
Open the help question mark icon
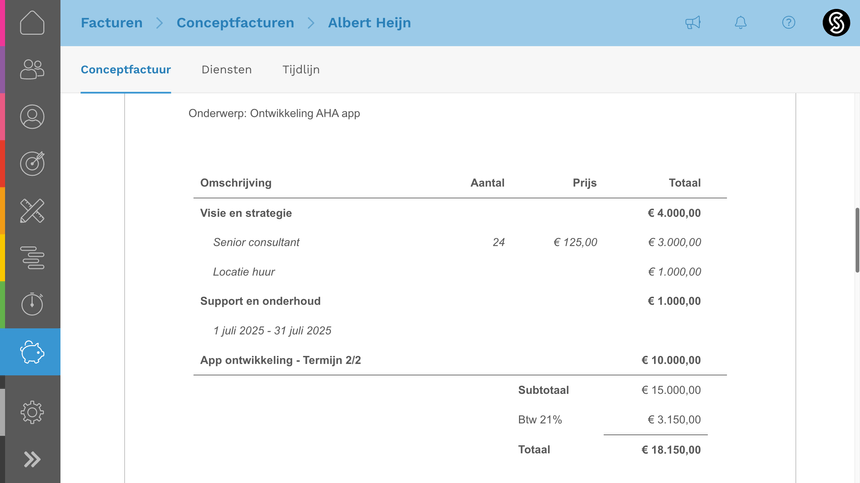tap(788, 22)
